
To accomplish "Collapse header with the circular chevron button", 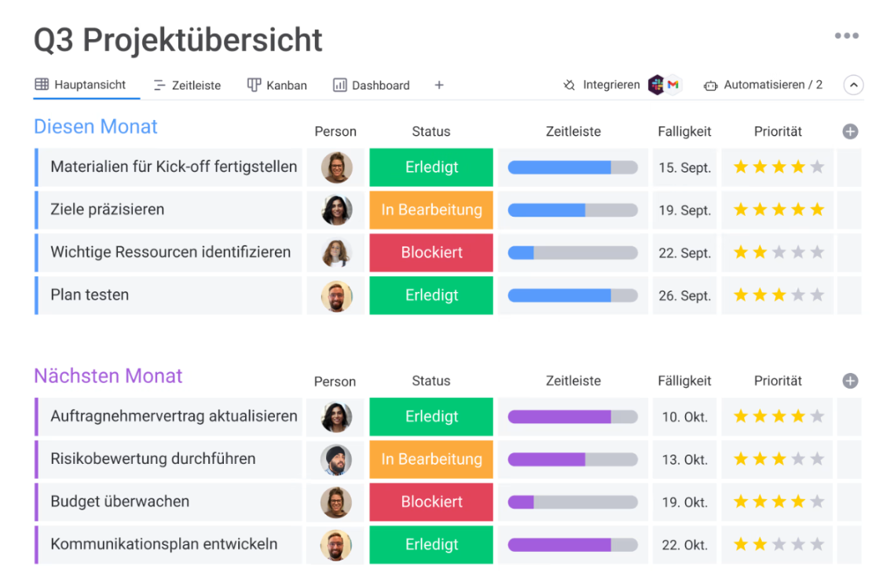I will [853, 85].
